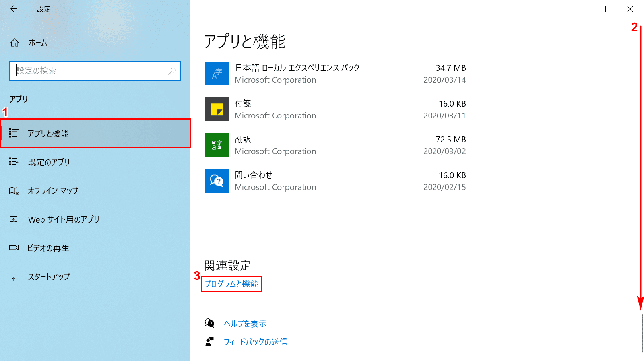Click the 2020/03/14 install date

pyautogui.click(x=444, y=80)
